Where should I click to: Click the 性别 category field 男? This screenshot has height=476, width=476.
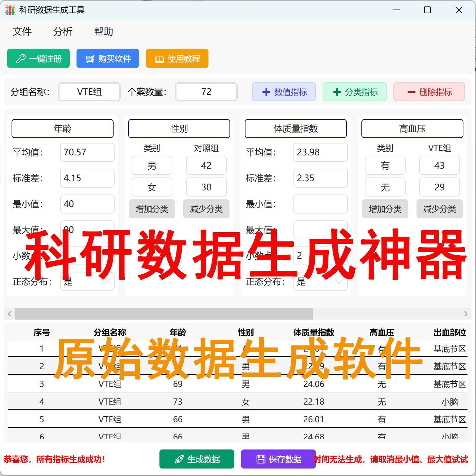click(x=152, y=165)
